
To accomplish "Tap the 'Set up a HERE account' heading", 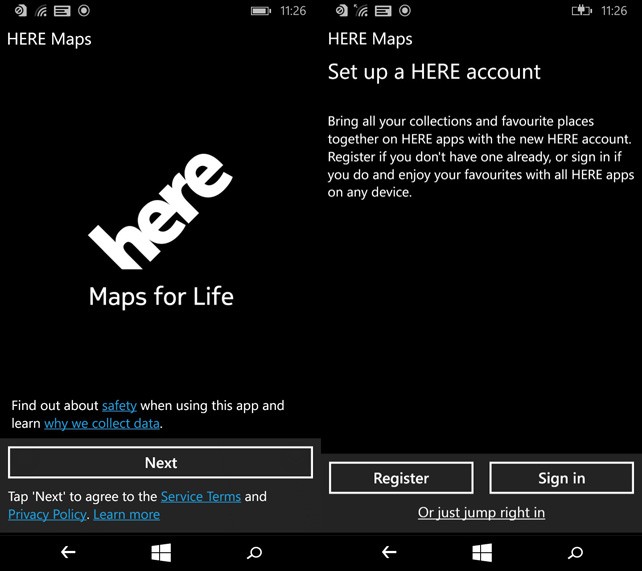I will [434, 73].
